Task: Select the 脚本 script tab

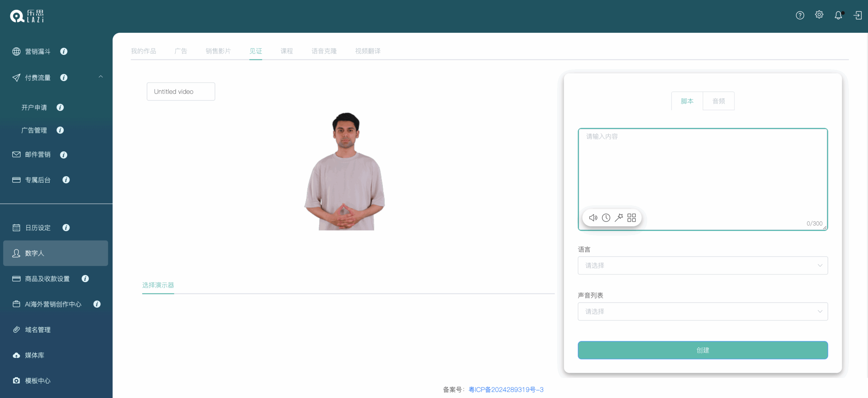Action: tap(687, 101)
